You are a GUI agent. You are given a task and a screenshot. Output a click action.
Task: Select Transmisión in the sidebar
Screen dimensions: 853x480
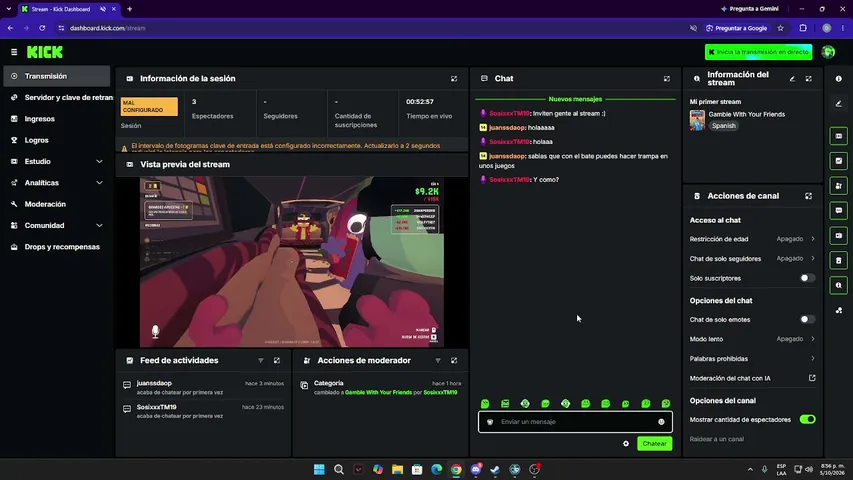click(x=57, y=76)
